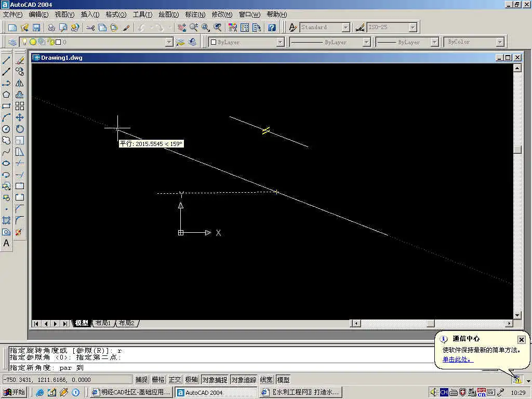Select the Trim tool
532x399 pixels.
pos(20,163)
